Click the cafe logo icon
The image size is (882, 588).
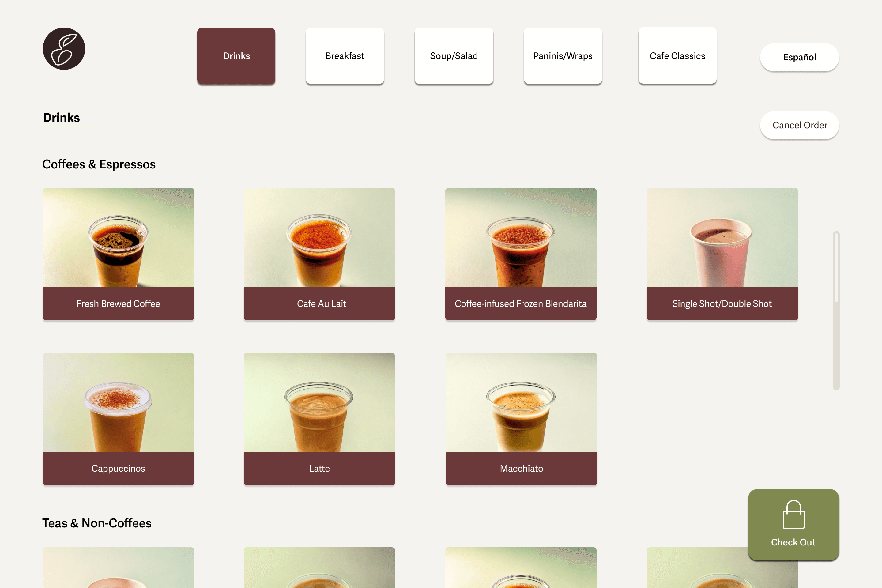(64, 49)
